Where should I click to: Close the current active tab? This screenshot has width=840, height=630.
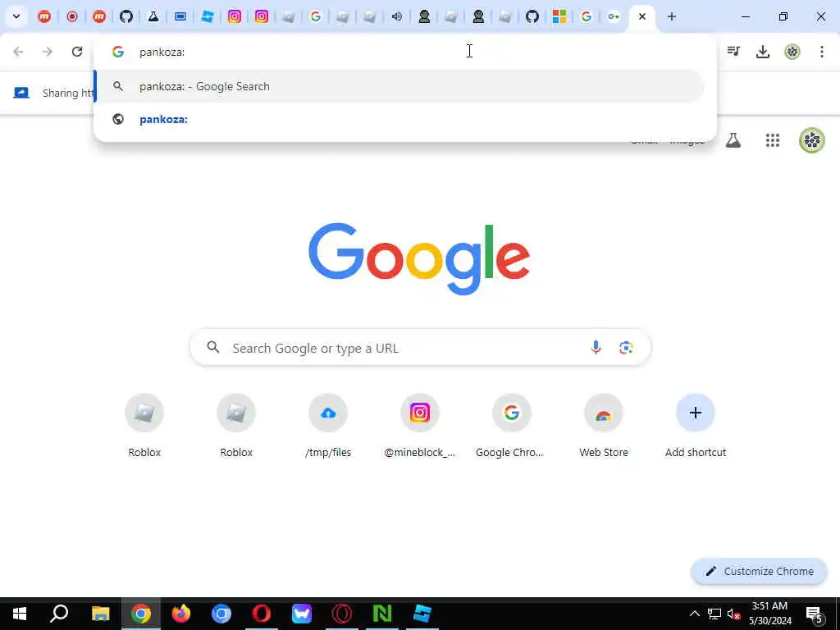coord(642,16)
